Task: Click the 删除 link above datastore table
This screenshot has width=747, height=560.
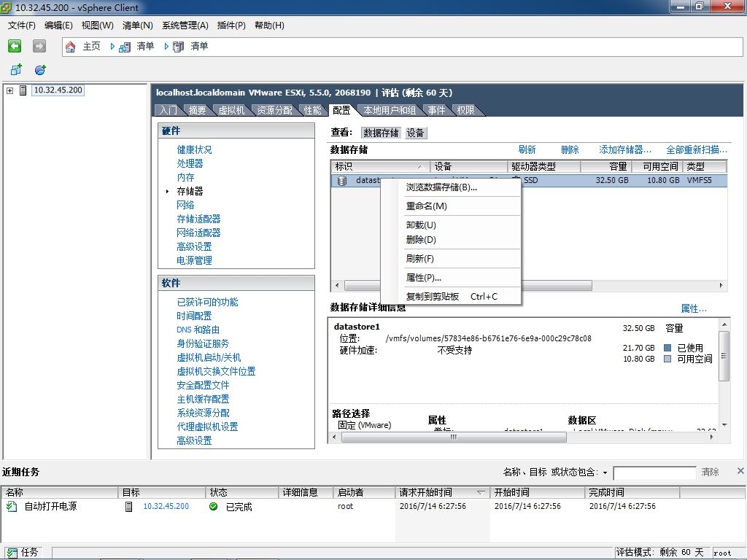Action: coord(570,149)
